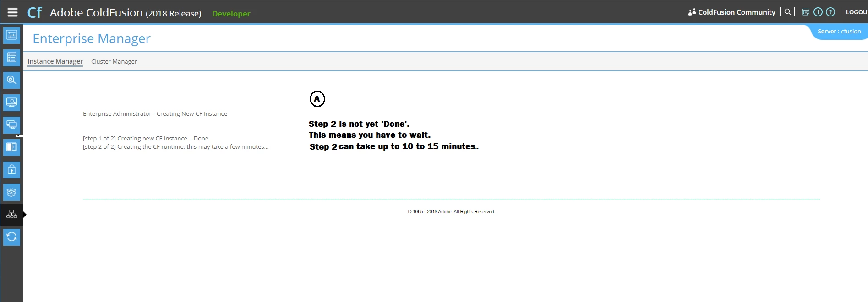This screenshot has width=868, height=302.
Task: Open the split-panel door sidebar icon
Action: point(12,147)
